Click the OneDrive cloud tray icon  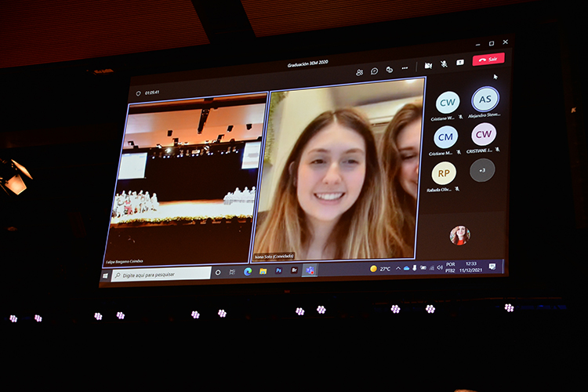click(x=406, y=268)
